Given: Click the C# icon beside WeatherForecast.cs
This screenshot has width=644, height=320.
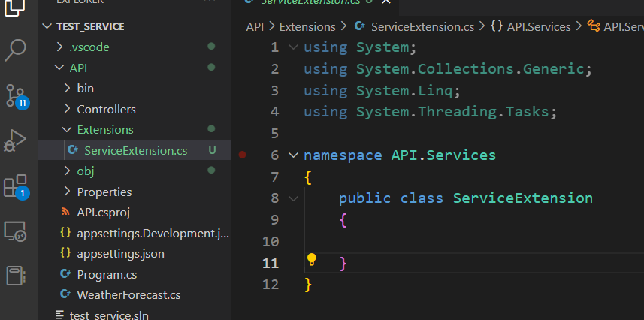Looking at the screenshot, I should [65, 294].
